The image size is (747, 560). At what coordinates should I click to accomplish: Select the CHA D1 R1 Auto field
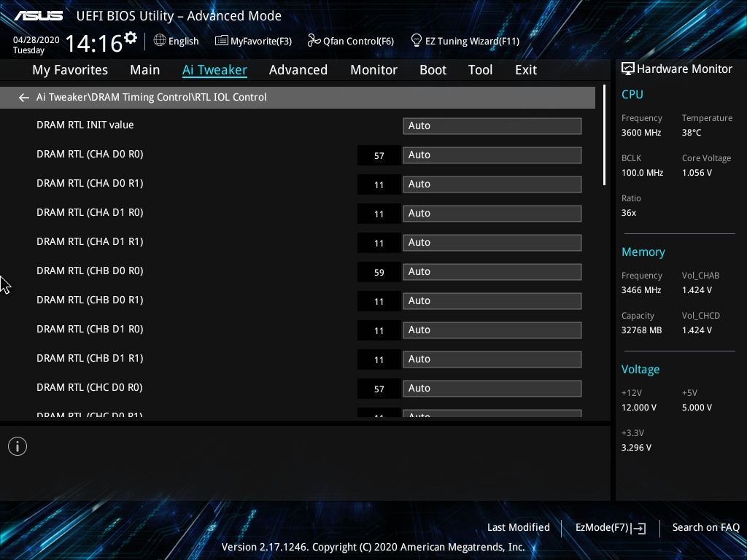click(492, 242)
